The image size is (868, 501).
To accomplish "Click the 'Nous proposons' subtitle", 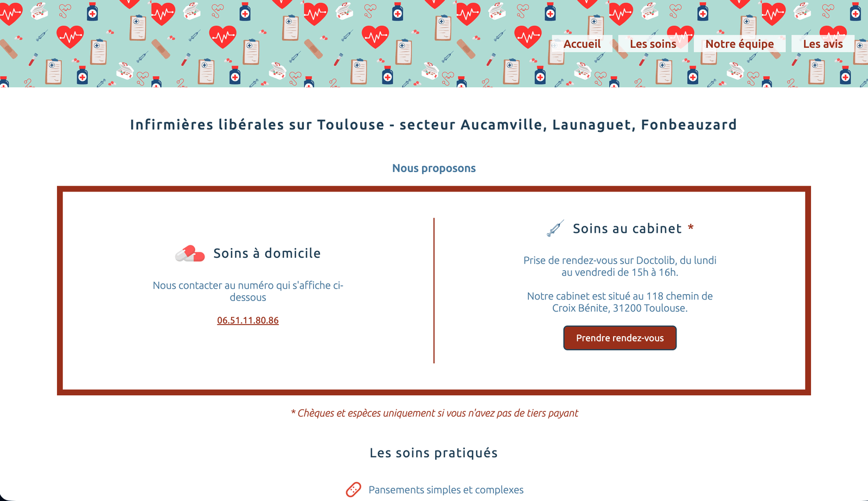I will 434,168.
